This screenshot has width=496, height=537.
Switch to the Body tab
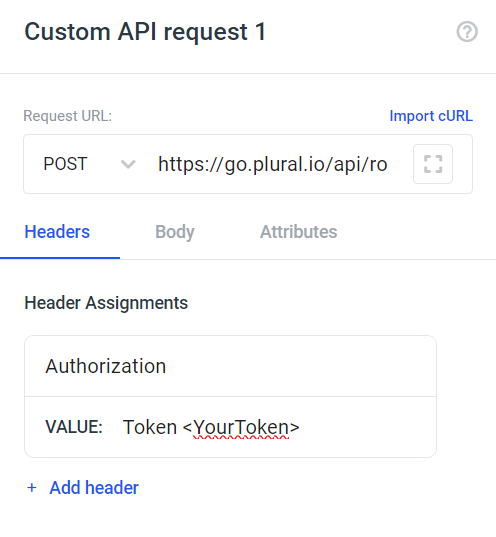click(175, 232)
